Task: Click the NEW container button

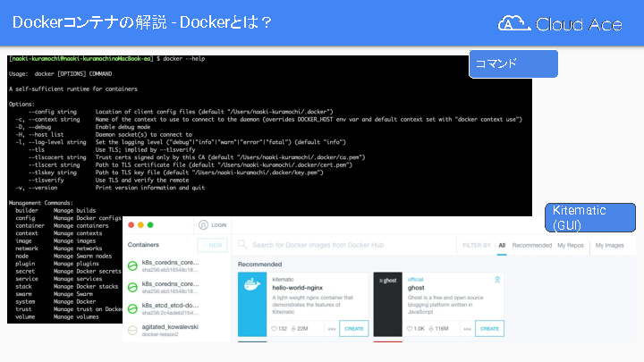Action: [213, 245]
